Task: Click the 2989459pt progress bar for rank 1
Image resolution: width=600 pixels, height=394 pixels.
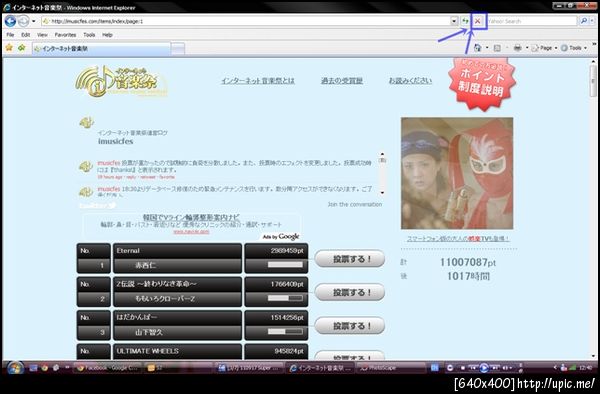Action: (x=285, y=265)
